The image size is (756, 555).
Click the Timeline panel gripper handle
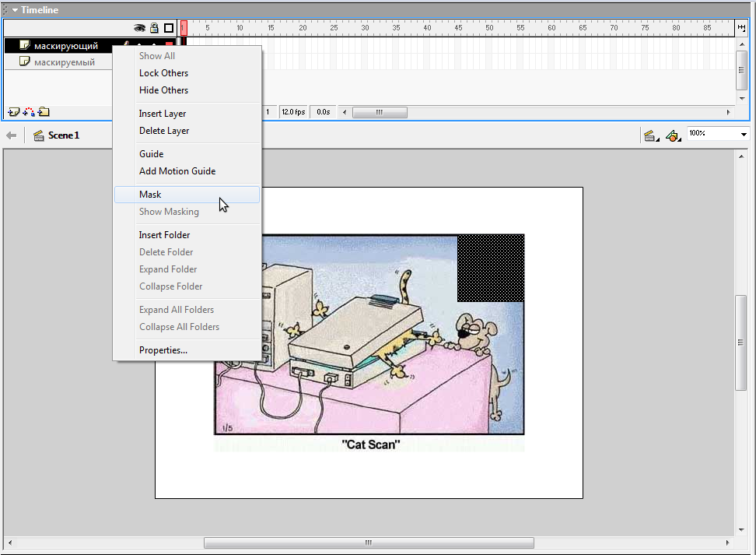[x=5, y=9]
